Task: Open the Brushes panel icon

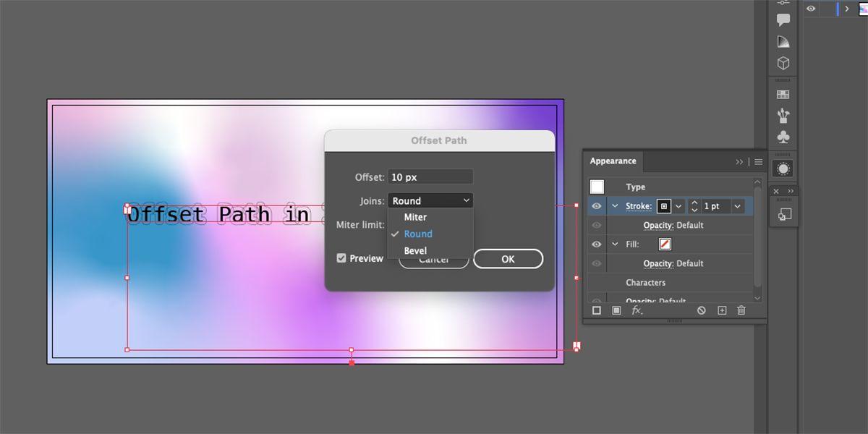Action: (x=783, y=116)
